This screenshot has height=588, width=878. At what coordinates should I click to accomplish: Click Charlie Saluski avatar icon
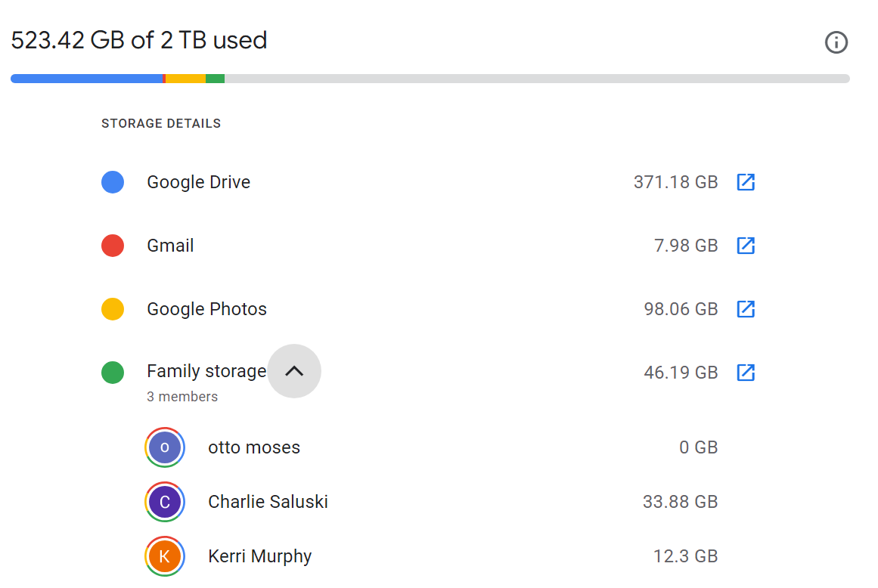(x=165, y=502)
